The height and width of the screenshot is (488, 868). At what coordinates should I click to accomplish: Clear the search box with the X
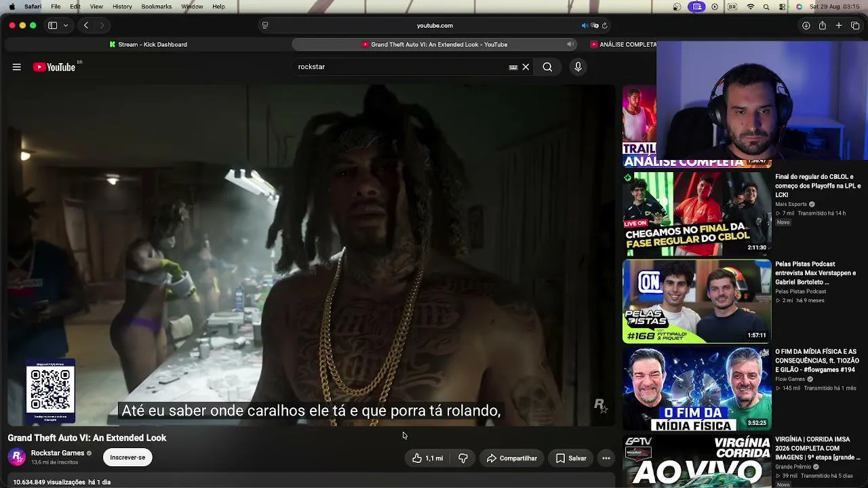click(x=526, y=67)
